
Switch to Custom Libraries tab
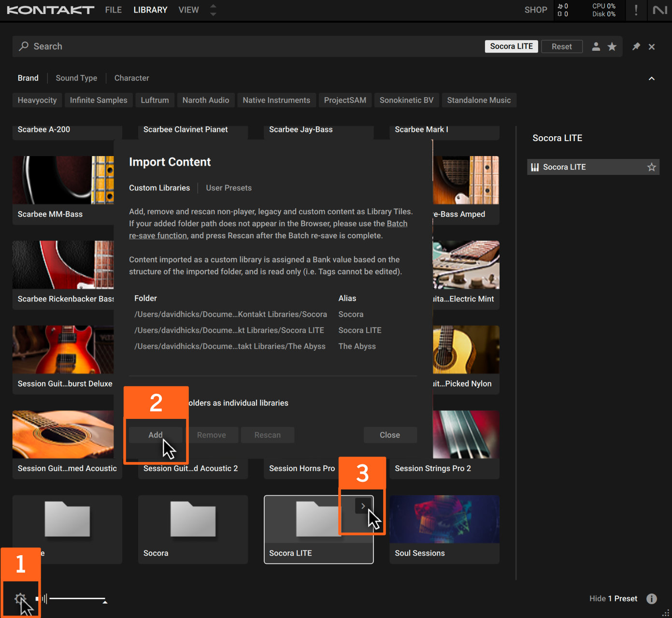click(x=159, y=188)
